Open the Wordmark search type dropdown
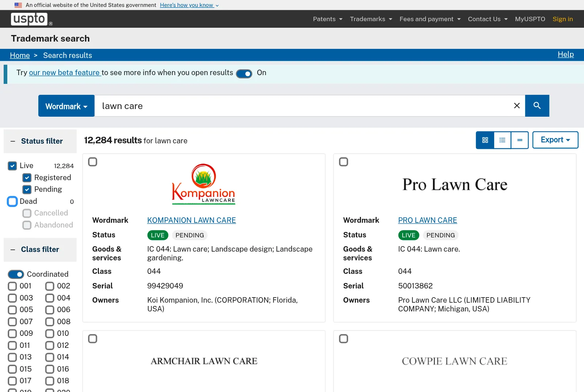This screenshot has width=584, height=392. 66,106
